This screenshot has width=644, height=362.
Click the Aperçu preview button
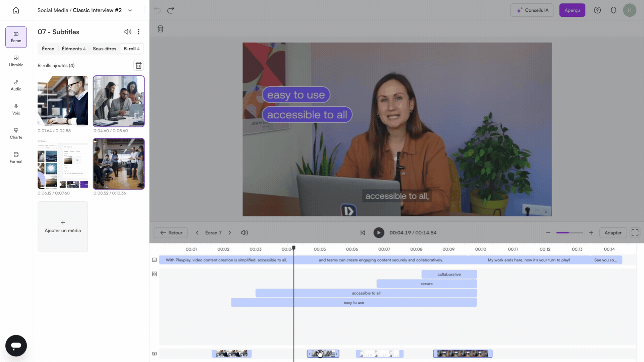[x=572, y=10]
